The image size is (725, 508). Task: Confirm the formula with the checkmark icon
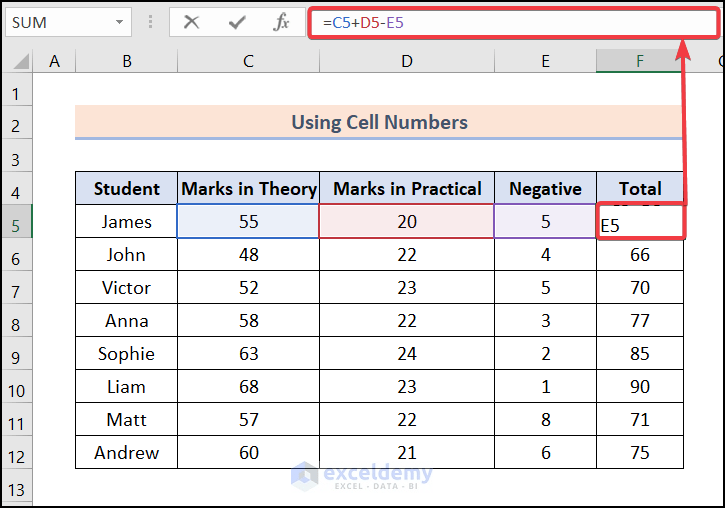tap(237, 22)
